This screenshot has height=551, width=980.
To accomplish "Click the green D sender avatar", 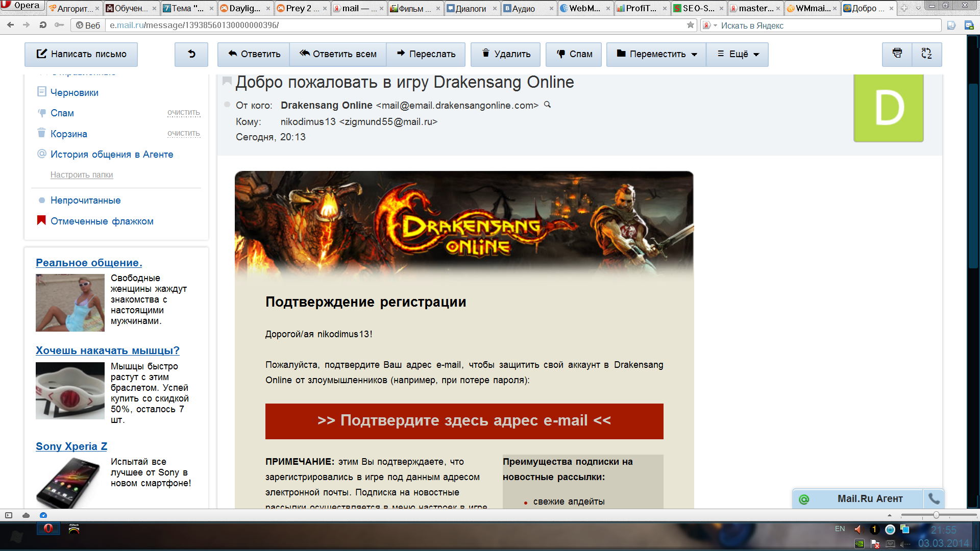I will (889, 108).
